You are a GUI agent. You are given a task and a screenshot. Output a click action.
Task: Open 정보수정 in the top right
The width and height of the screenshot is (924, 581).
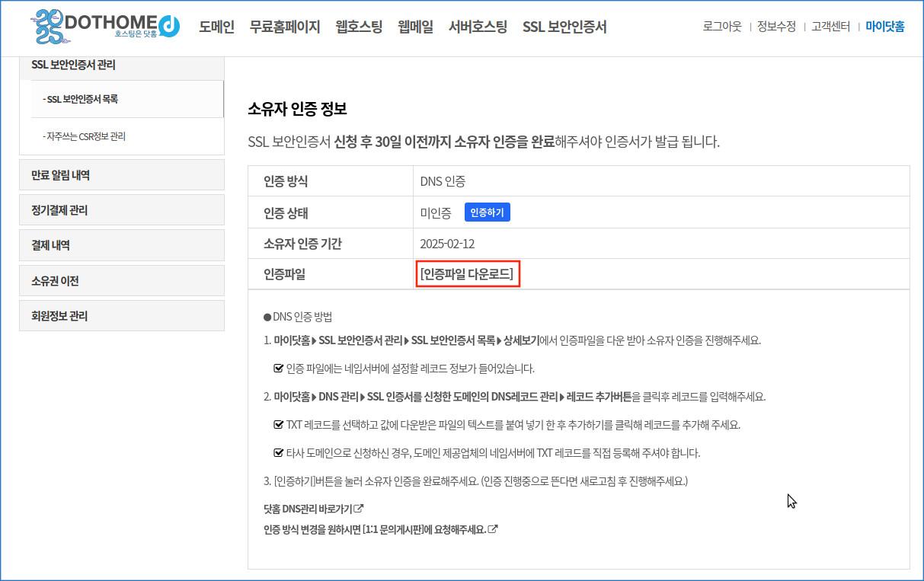point(776,27)
